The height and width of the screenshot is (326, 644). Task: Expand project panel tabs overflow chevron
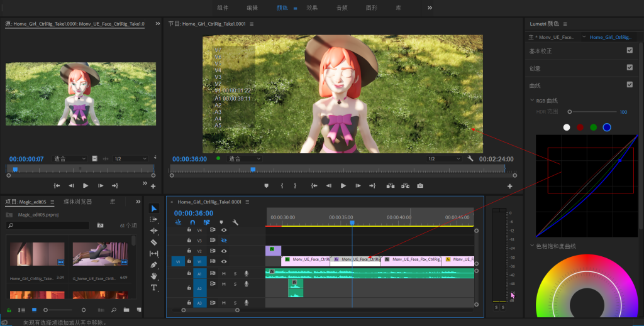point(138,202)
